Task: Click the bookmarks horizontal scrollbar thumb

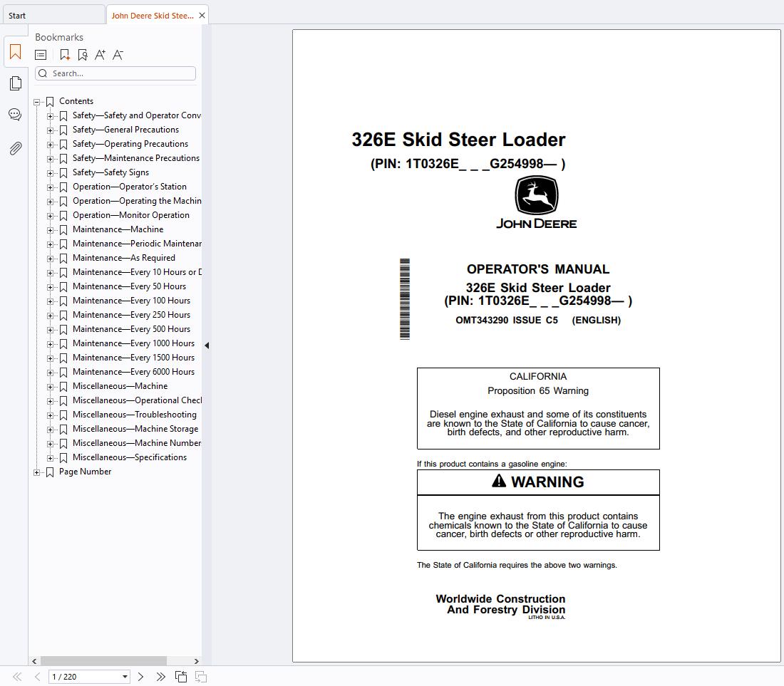Action: 103,661
